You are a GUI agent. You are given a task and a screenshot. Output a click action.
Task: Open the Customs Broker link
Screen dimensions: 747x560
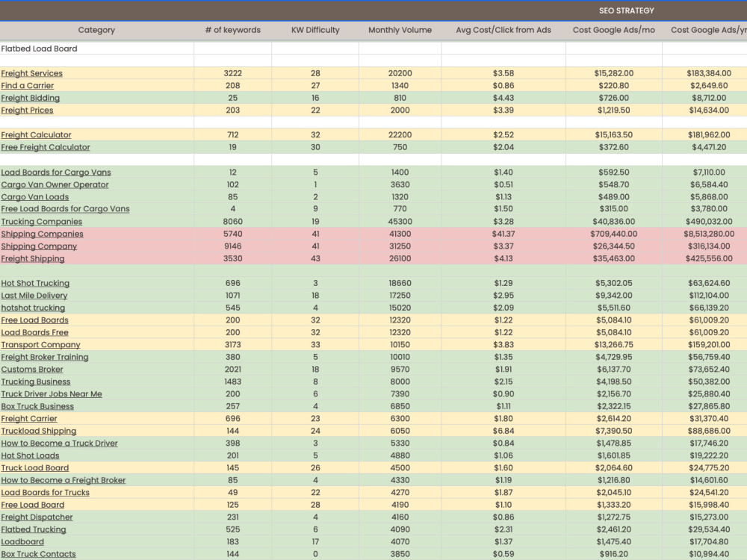pyautogui.click(x=32, y=370)
